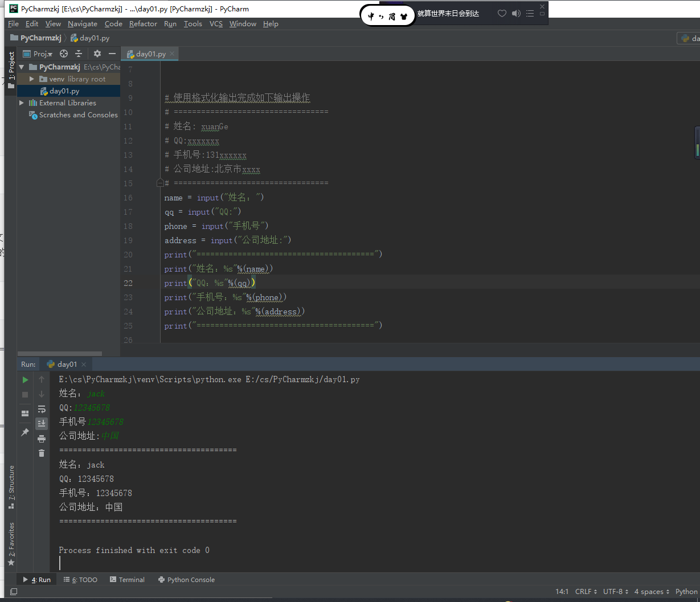Open the File menu
The width and height of the screenshot is (700, 602).
[x=14, y=24]
